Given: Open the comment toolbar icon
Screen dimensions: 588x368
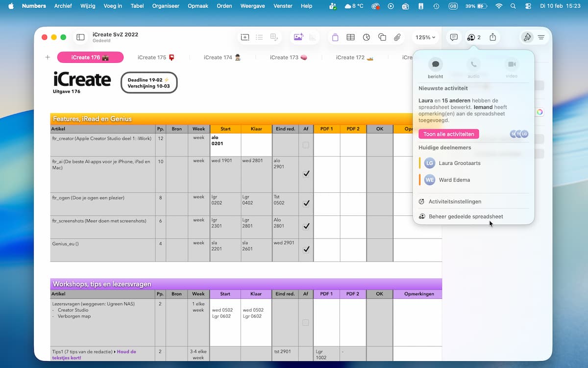Looking at the screenshot, I should point(454,37).
